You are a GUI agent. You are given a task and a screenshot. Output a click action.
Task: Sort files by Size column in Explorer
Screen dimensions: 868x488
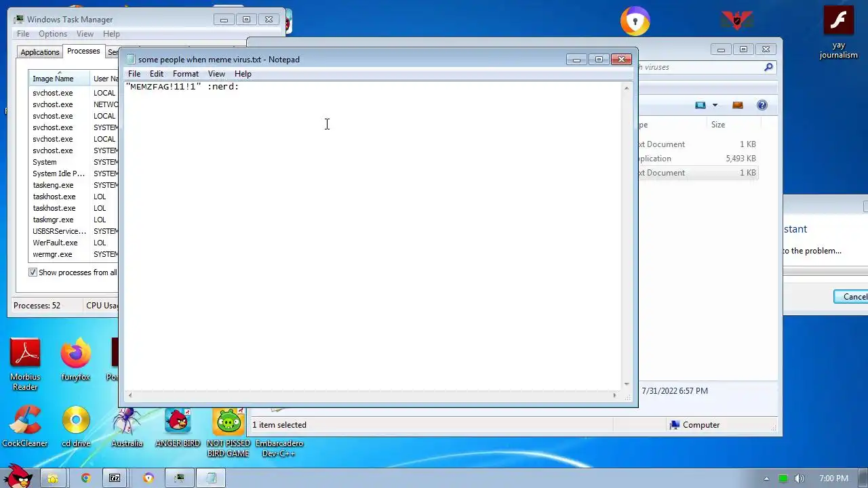tap(733, 125)
